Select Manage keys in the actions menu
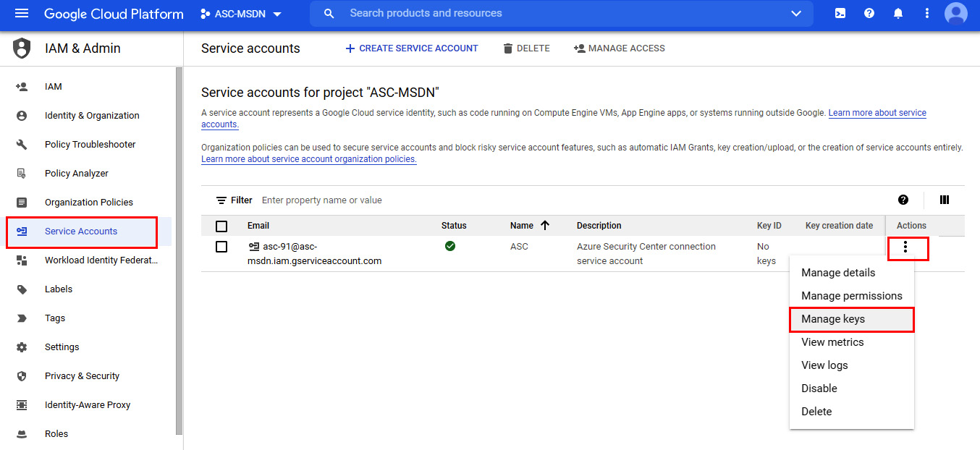Screen dimensions: 980x450 [852, 319]
